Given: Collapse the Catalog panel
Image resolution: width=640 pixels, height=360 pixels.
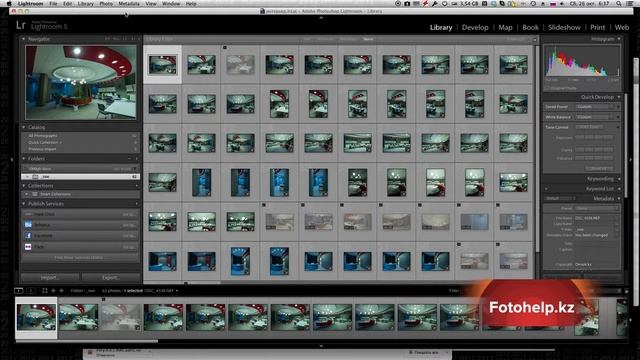Looking at the screenshot, I should click(x=23, y=127).
